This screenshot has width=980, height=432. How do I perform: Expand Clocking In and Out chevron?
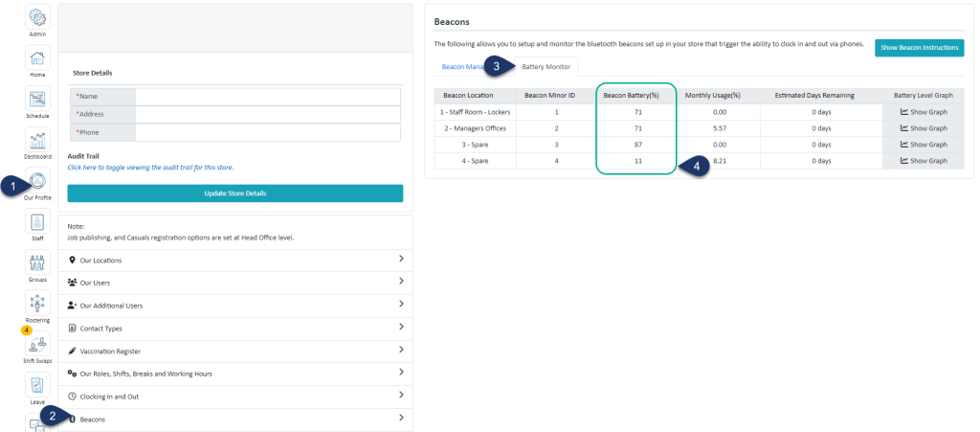point(401,395)
